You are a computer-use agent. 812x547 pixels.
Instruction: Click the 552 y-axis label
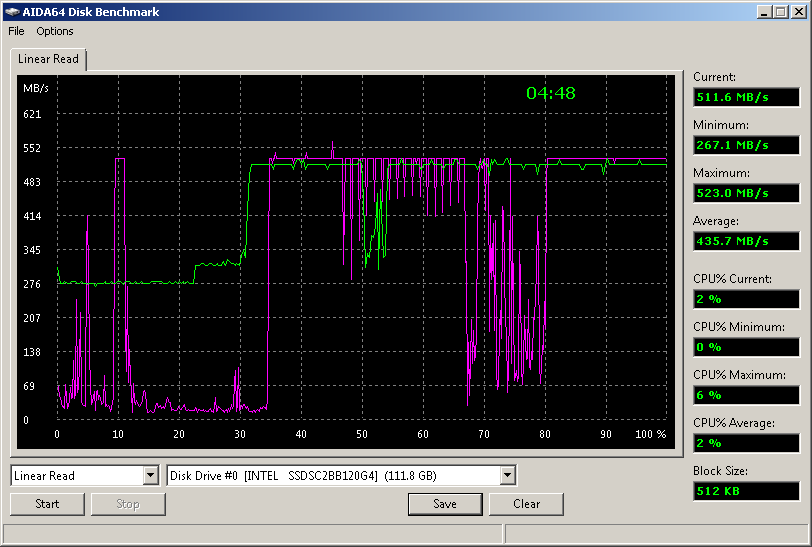[32, 148]
